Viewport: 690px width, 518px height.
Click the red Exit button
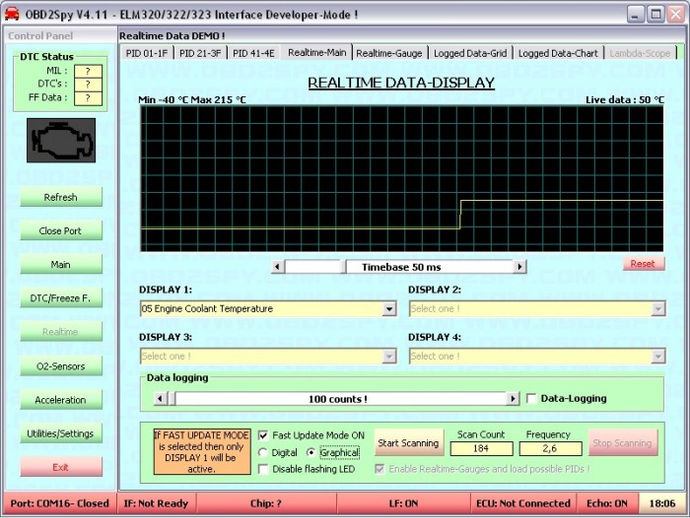[61, 467]
